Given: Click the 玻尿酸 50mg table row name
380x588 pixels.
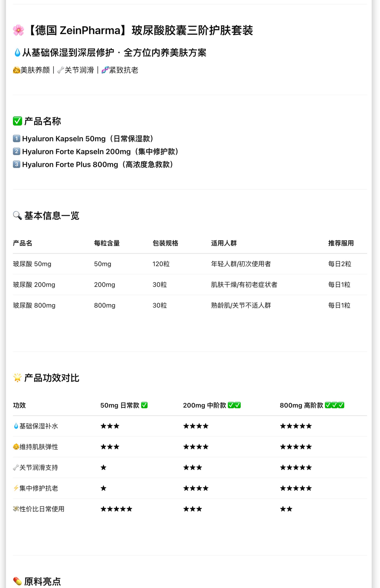Looking at the screenshot, I should [32, 264].
